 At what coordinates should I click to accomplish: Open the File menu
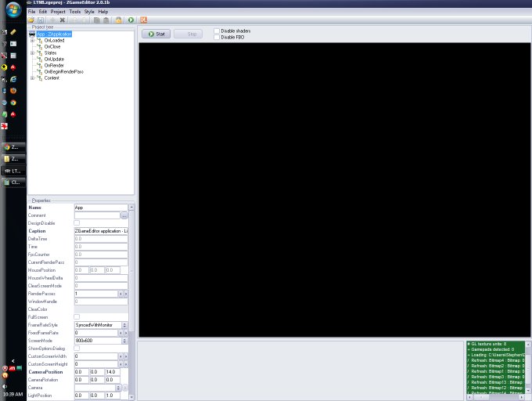31,12
